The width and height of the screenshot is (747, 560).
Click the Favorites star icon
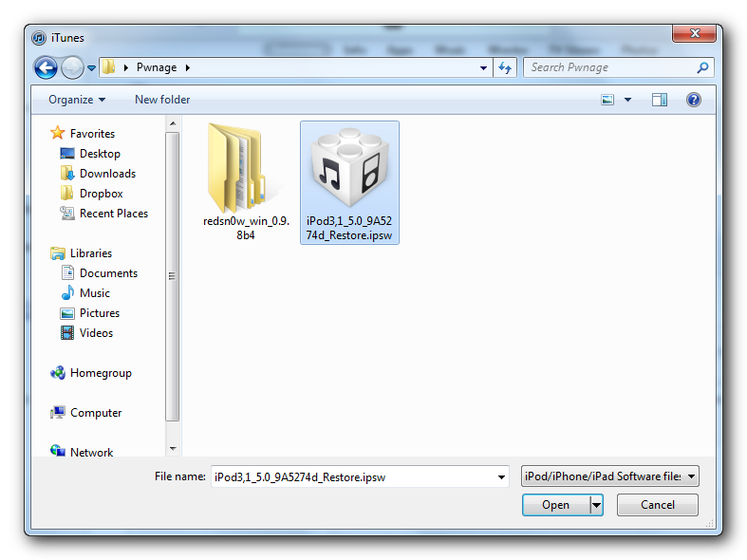58,133
